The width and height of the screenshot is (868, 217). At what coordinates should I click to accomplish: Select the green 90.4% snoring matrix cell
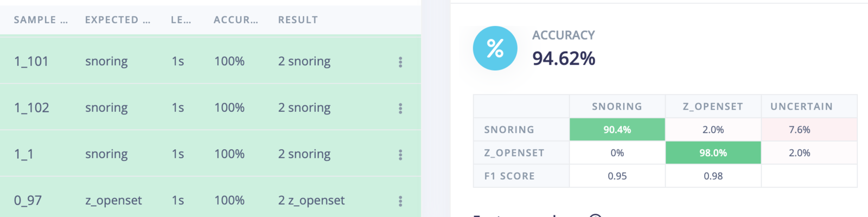tap(617, 130)
